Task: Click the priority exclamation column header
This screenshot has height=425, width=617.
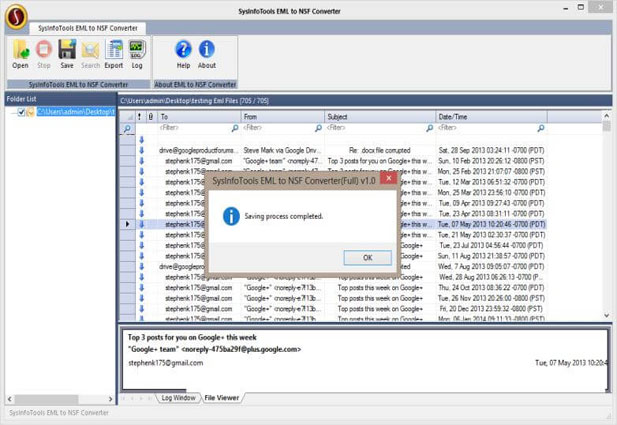Action: tap(140, 117)
